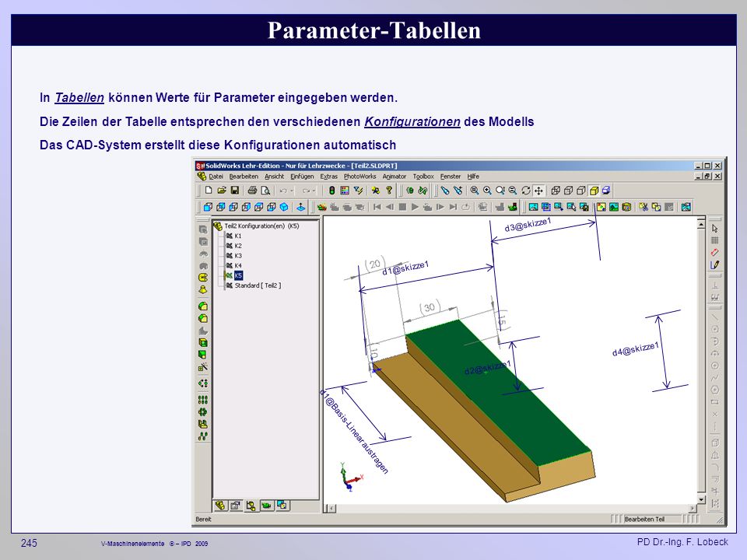Open the Fenster menu
Screen dimensions: 747x560
click(451, 177)
